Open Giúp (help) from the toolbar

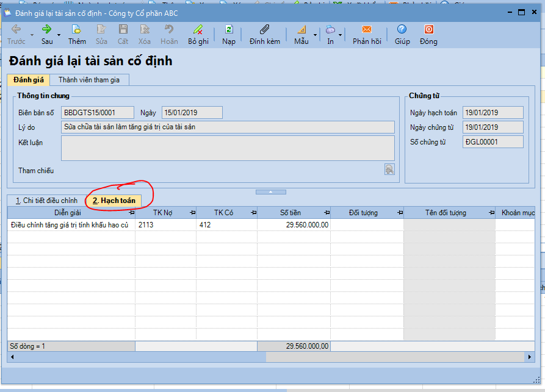coord(402,29)
